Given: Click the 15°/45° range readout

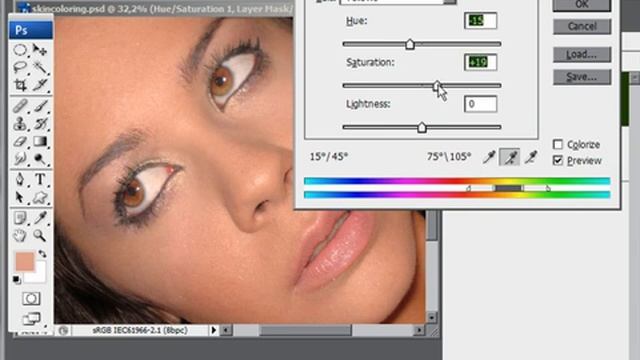Looking at the screenshot, I should (329, 157).
